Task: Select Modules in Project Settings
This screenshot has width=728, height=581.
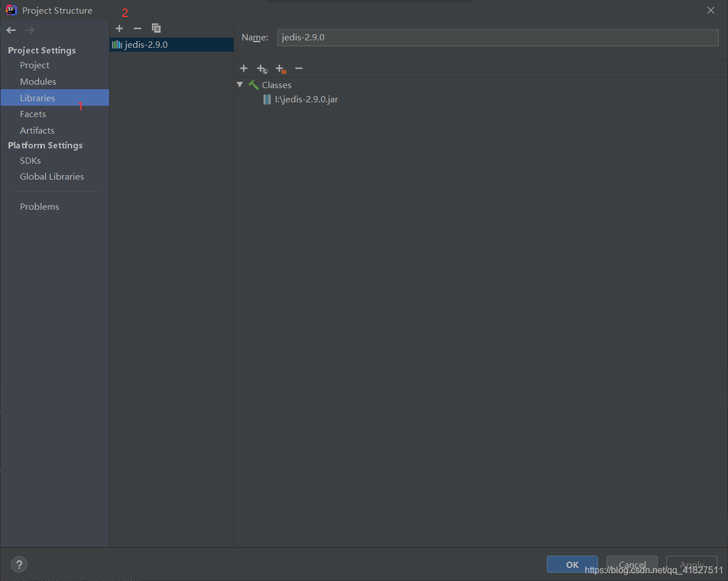Action: click(x=38, y=81)
